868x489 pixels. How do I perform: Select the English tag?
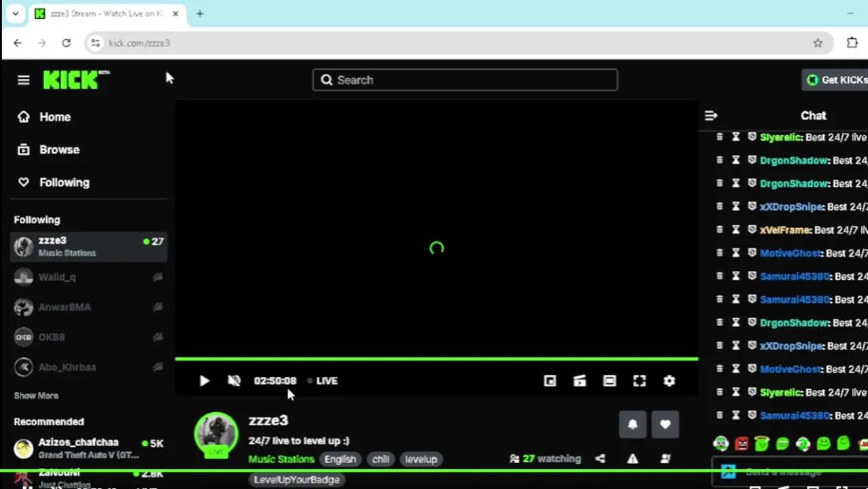tap(340, 459)
